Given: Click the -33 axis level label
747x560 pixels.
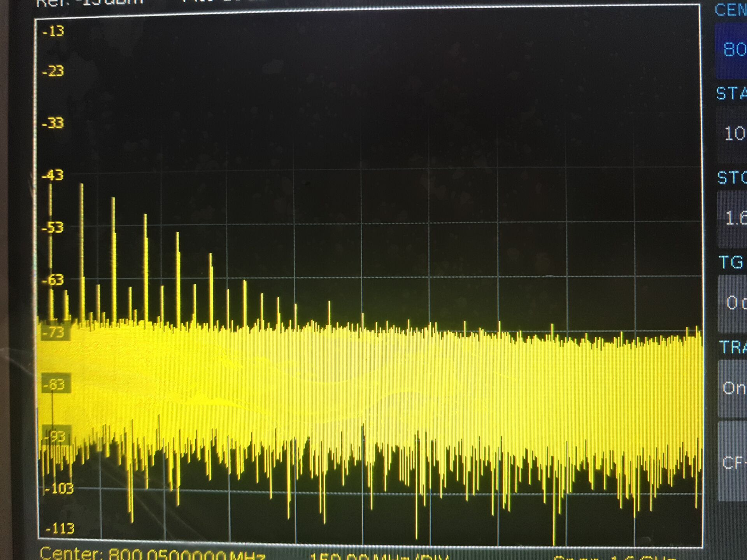Looking at the screenshot, I should [x=53, y=123].
